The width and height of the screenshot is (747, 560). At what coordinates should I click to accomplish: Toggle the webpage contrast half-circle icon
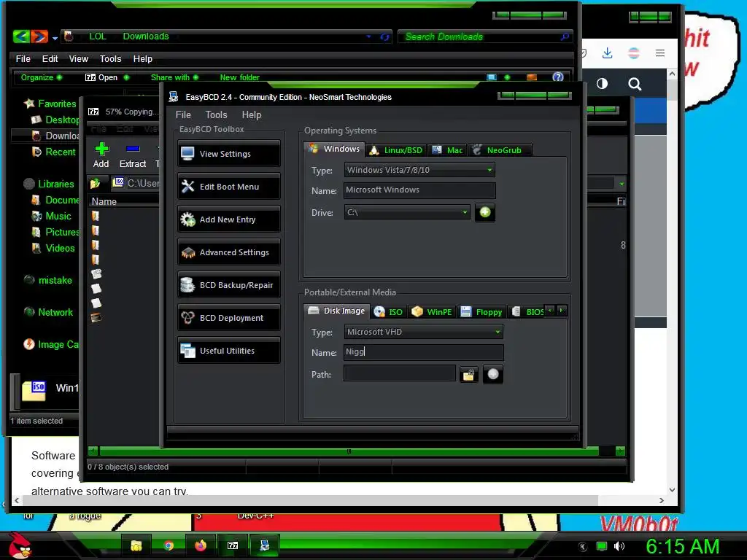[x=602, y=84]
